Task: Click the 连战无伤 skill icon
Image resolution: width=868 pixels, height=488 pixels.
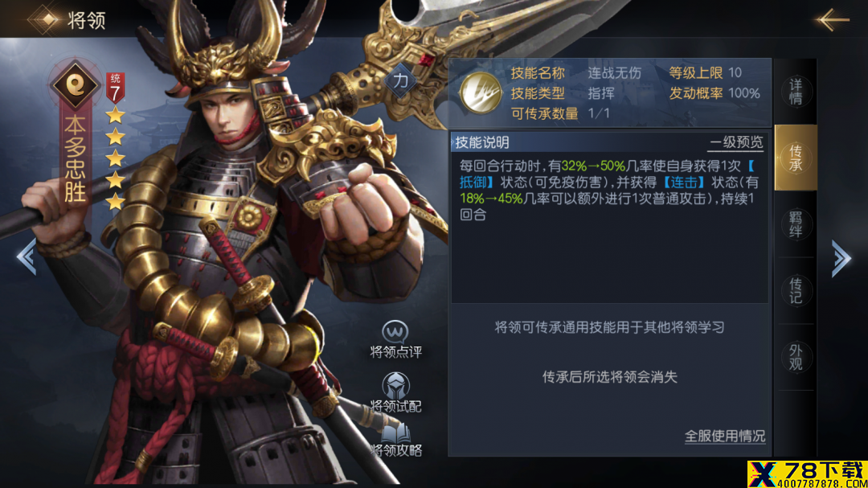Action: coord(480,93)
